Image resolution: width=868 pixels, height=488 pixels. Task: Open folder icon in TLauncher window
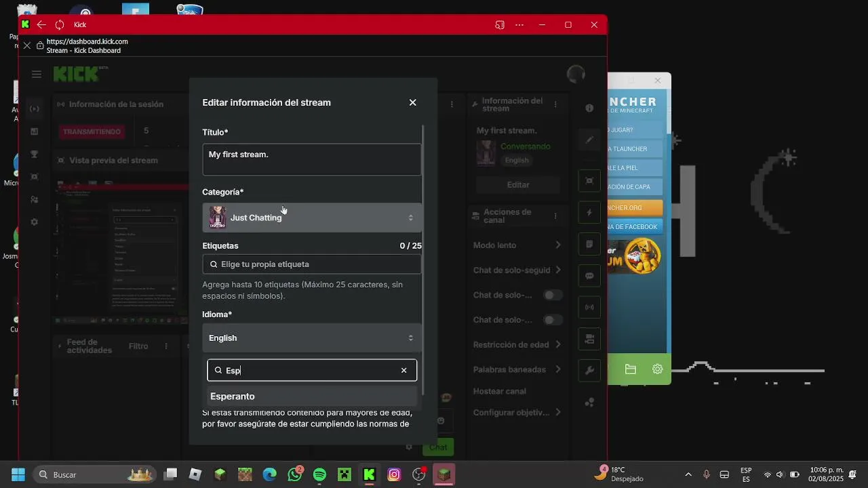tap(631, 369)
